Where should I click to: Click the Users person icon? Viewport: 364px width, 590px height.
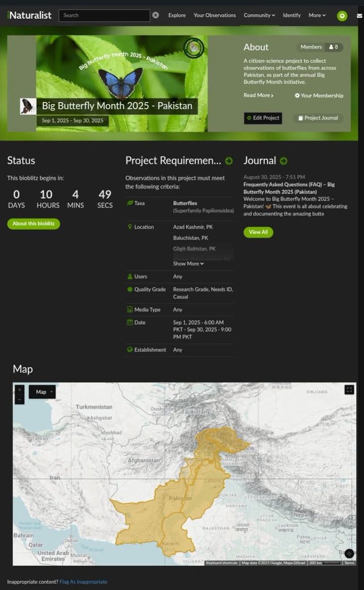click(x=130, y=277)
